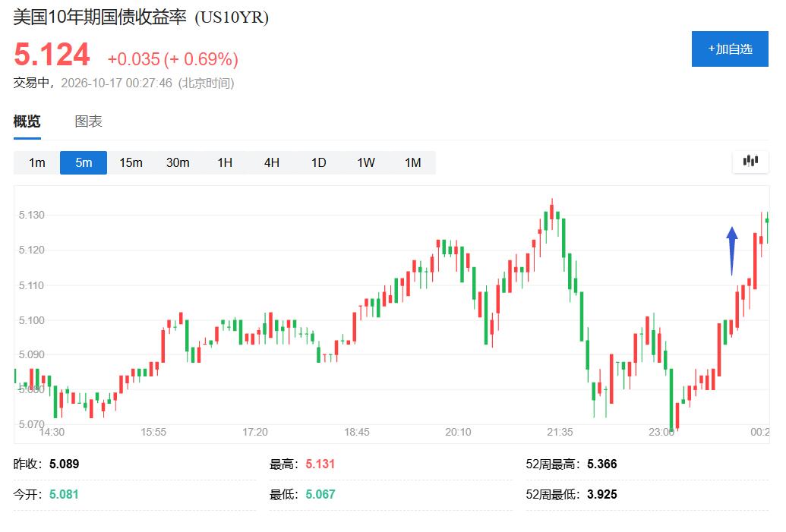Viewport: 786px width, 532px height.
Task: Select the 1m timeframe
Action: coord(37,163)
